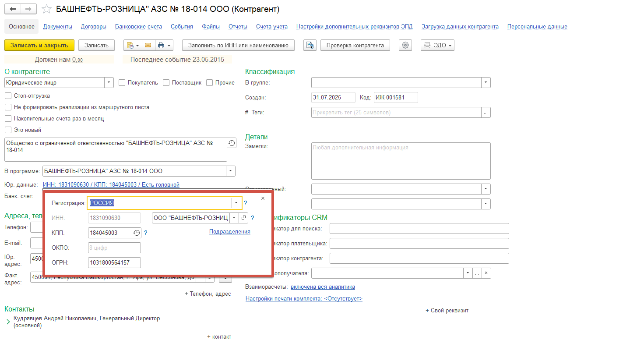Screen dimensions: 644x361
Task: Open События tab
Action: pos(182,27)
